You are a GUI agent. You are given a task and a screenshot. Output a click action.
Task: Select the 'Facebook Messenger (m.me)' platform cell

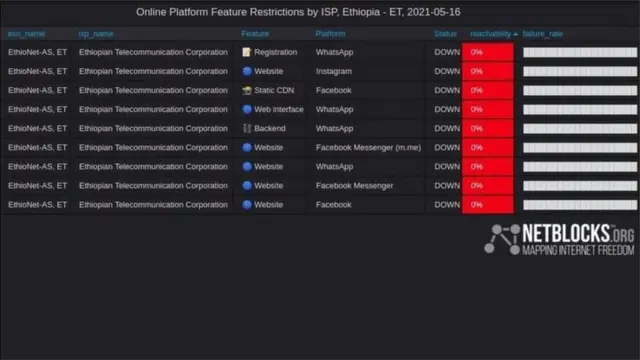(x=368, y=148)
